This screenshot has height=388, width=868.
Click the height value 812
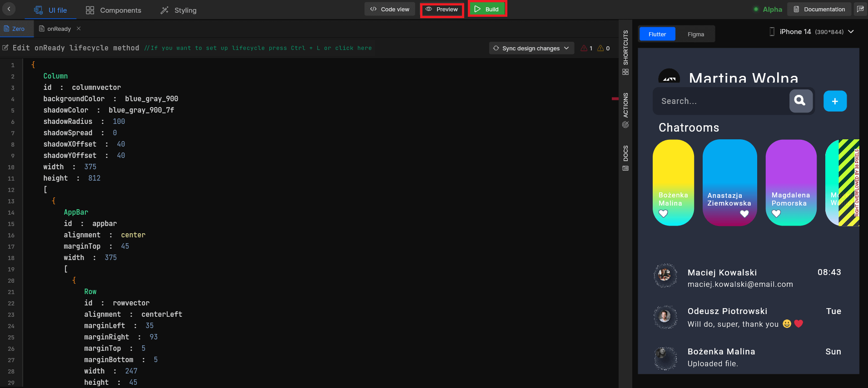(x=94, y=178)
